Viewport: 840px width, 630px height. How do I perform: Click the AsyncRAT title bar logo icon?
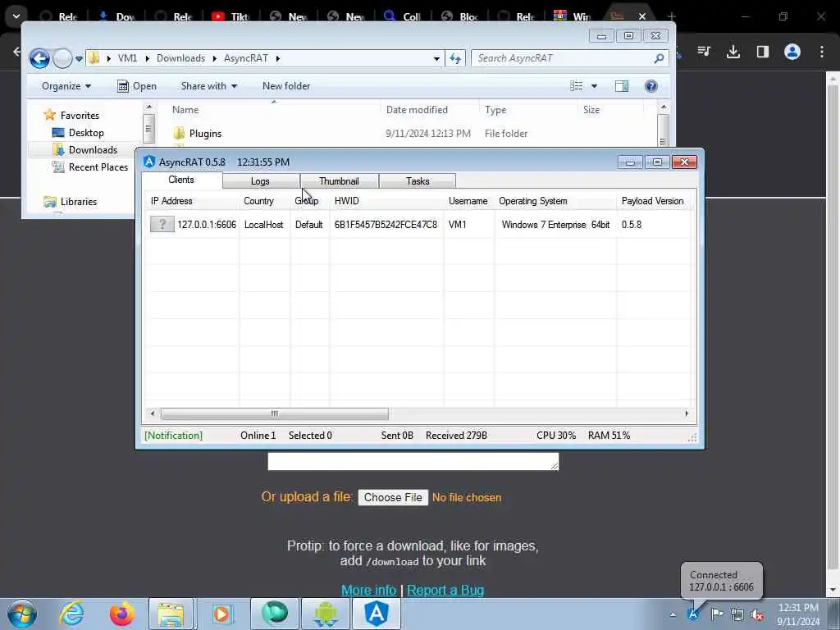pos(149,162)
